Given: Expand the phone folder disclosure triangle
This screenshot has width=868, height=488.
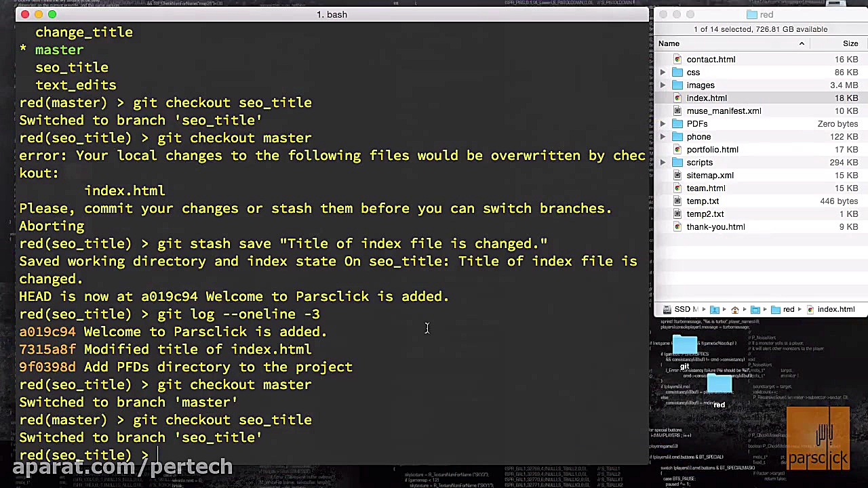Looking at the screenshot, I should tap(663, 137).
